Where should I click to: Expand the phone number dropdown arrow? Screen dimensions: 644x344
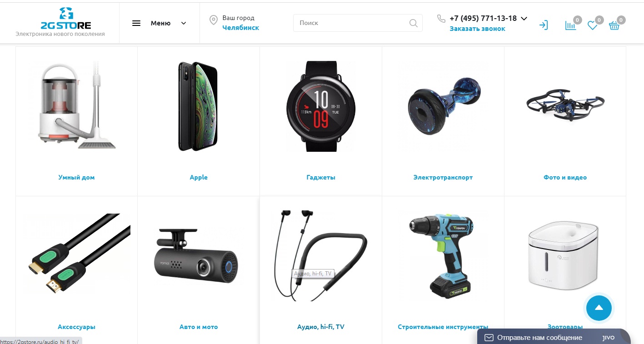coord(524,19)
